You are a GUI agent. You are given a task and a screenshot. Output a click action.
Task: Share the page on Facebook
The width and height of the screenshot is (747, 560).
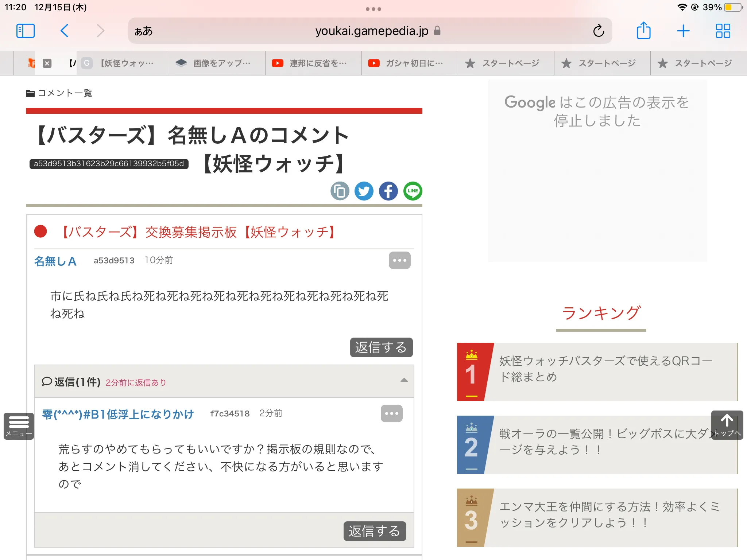pyautogui.click(x=388, y=191)
